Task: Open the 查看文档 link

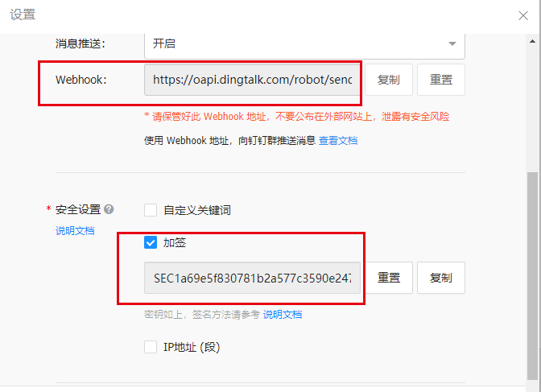Action: (x=338, y=140)
